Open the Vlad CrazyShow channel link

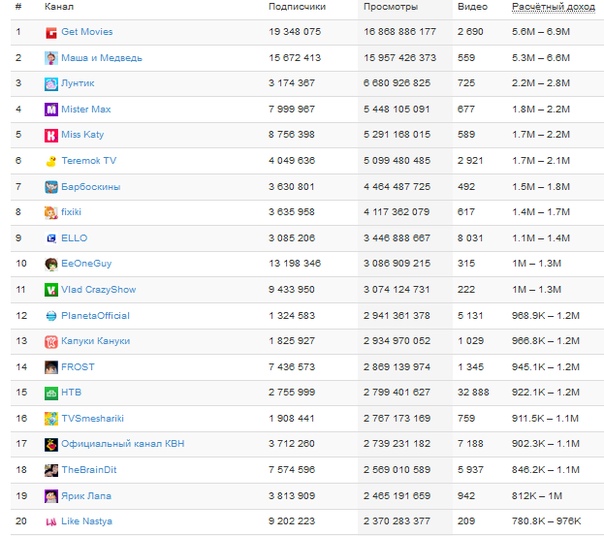[99, 290]
